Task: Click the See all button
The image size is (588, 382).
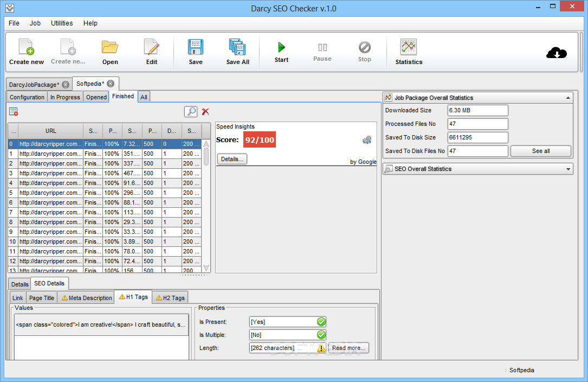Action: (541, 151)
